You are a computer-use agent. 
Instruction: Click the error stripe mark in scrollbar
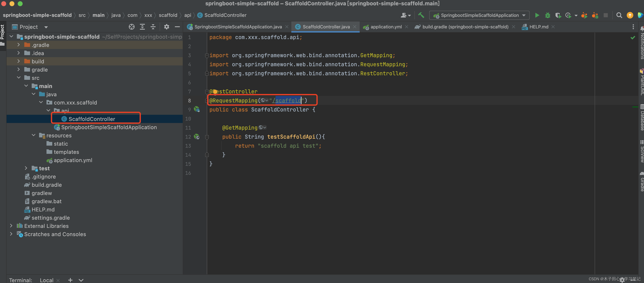pyautogui.click(x=635, y=107)
